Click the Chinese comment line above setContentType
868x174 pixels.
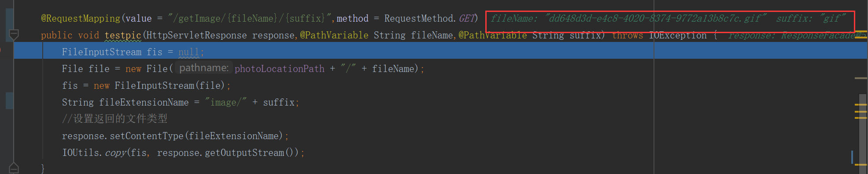(115, 119)
